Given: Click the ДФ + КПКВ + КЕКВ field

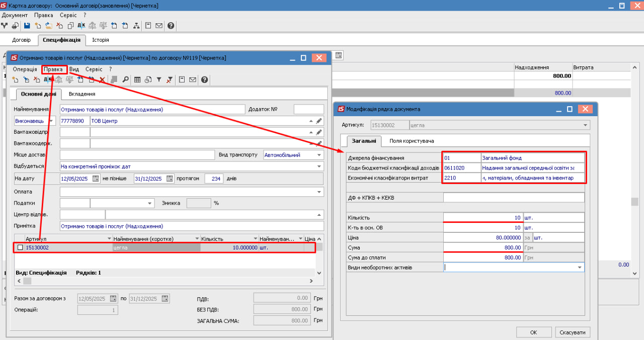Looking at the screenshot, I should click(514, 198).
